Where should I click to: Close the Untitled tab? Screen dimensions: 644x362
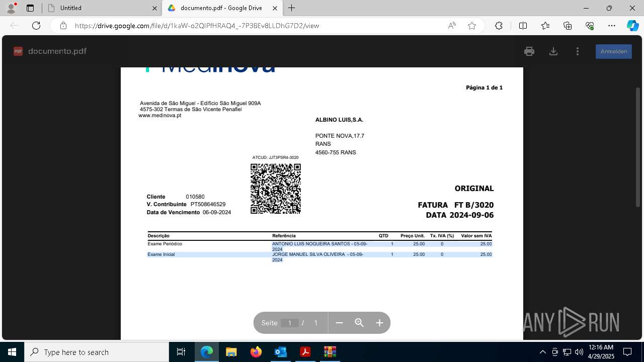[x=154, y=8]
